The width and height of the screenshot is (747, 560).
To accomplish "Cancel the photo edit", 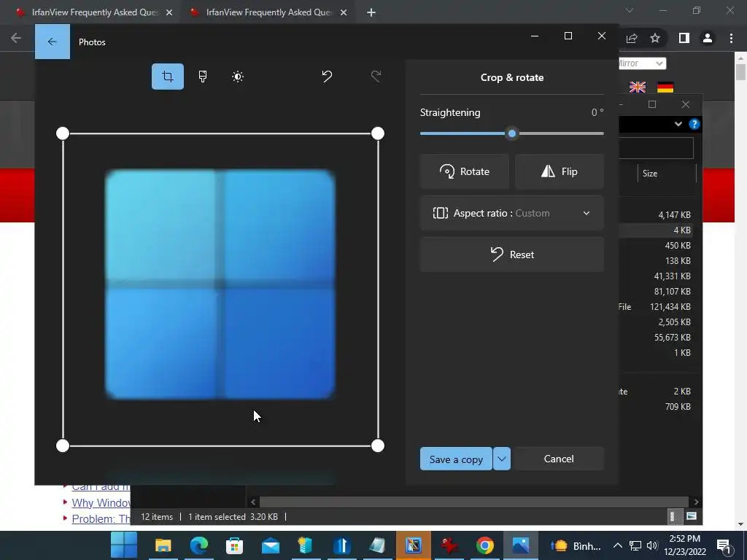I will click(x=559, y=459).
